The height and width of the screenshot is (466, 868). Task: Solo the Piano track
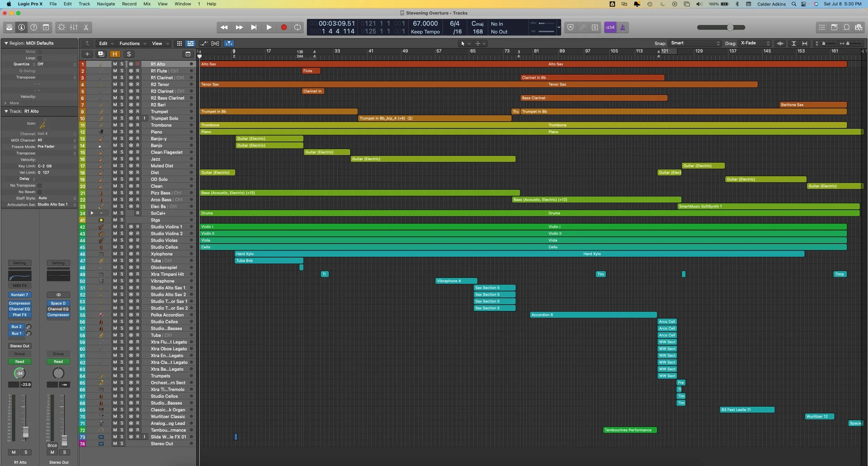(122, 132)
